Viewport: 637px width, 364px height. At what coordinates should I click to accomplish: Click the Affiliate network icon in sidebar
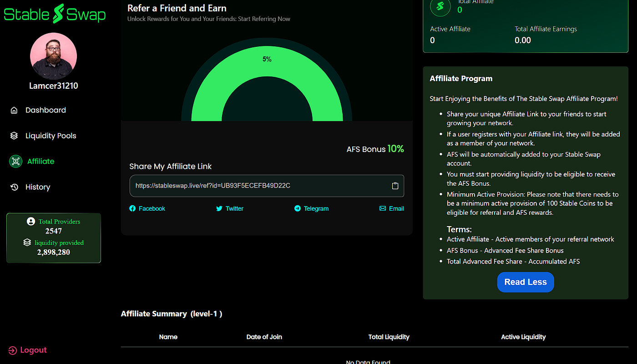15,161
